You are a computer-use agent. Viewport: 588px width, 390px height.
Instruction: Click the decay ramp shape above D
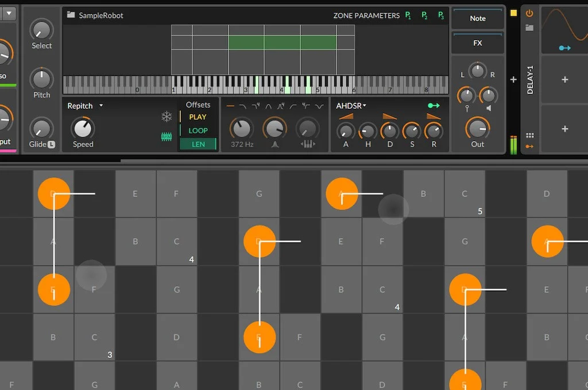pos(390,116)
